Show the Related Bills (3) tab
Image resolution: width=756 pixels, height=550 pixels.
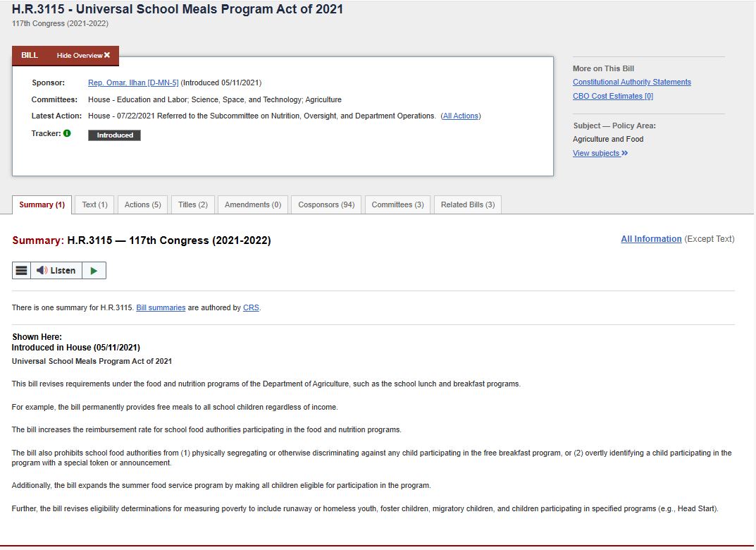pyautogui.click(x=467, y=204)
